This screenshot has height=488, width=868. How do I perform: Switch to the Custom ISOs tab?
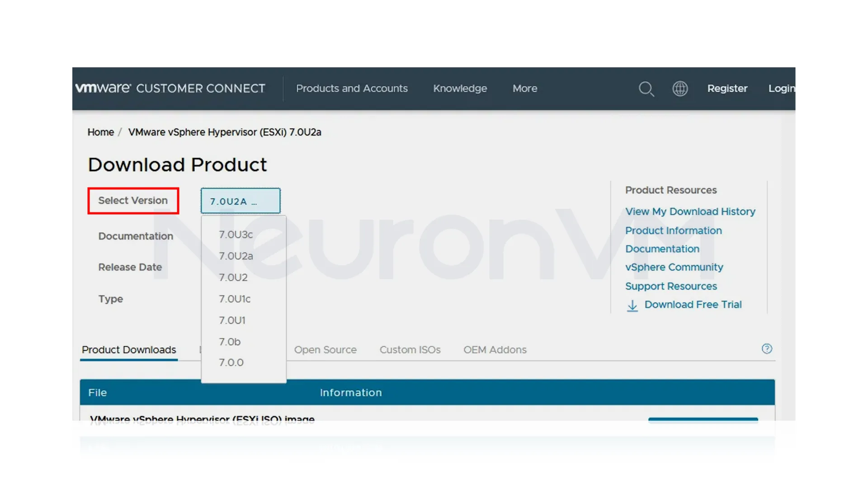[410, 350]
